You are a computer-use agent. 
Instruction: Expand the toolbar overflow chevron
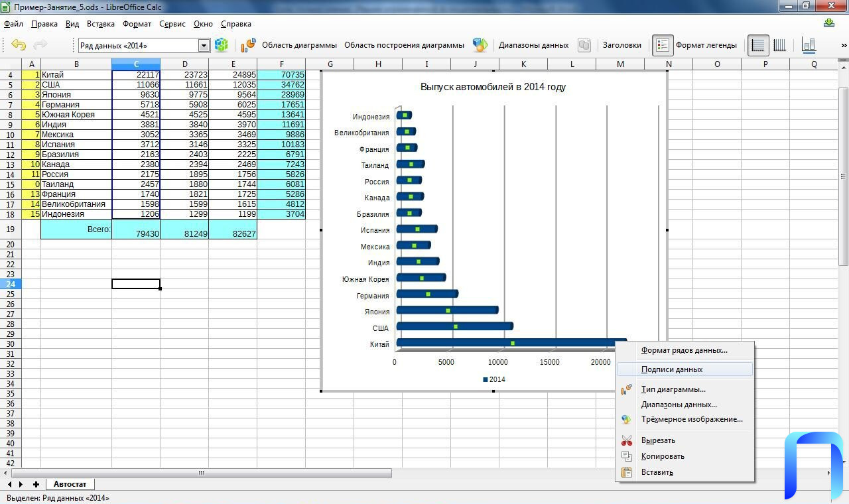[x=844, y=45]
